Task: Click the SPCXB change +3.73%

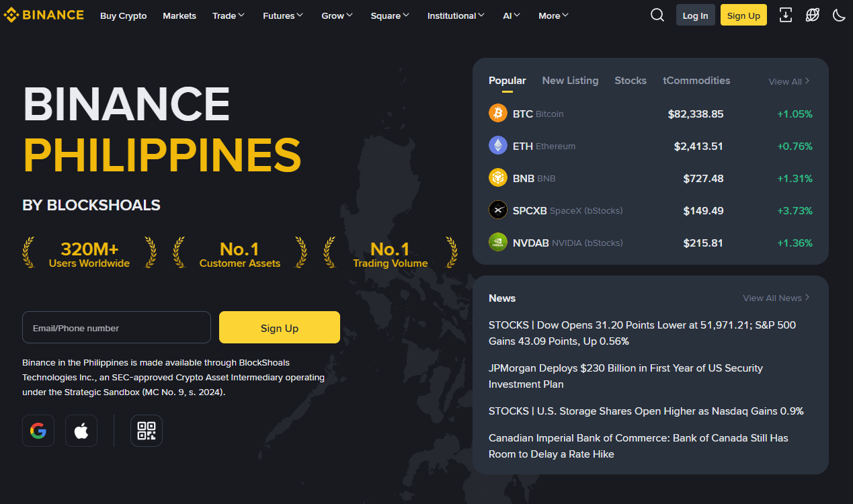Action: click(795, 211)
